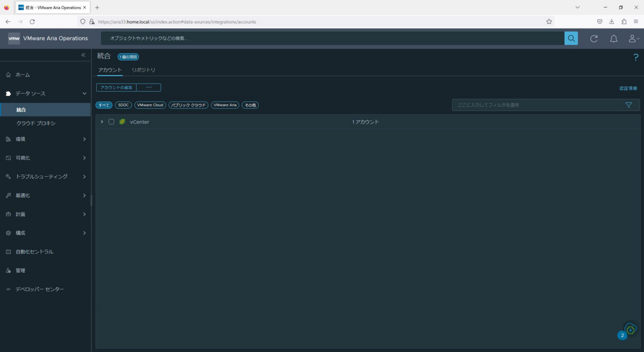The height and width of the screenshot is (352, 644).
Task: Open Firefox downloads icon
Action: (611, 21)
